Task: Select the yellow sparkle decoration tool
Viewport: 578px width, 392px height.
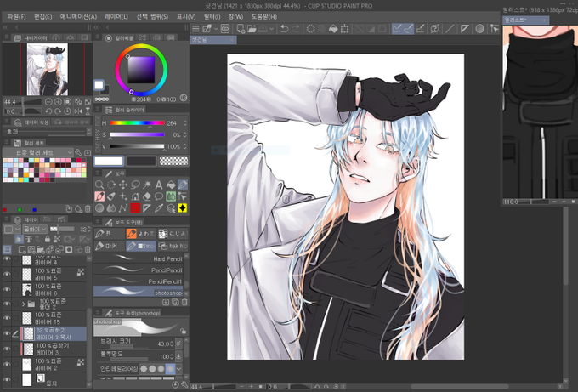Action: (x=183, y=208)
